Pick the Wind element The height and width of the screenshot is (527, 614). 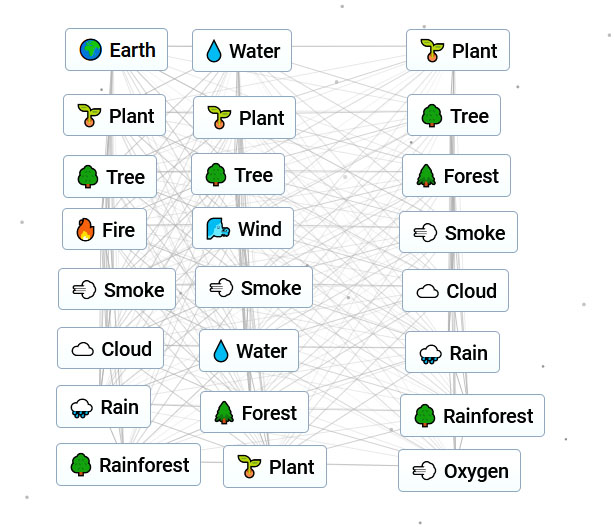(244, 229)
